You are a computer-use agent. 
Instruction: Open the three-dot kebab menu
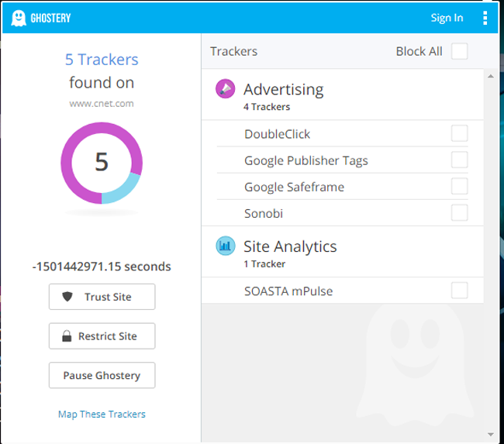pos(485,18)
